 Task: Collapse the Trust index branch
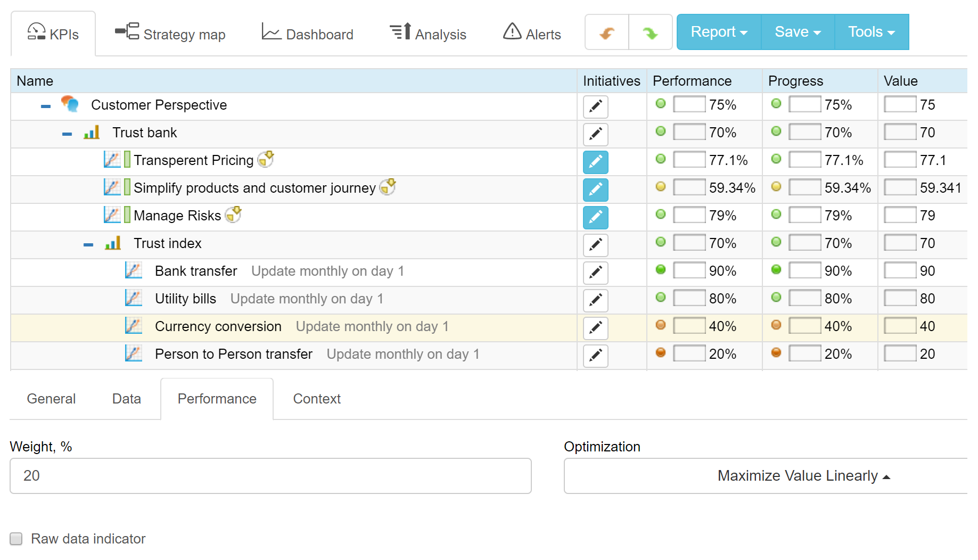[x=87, y=243]
